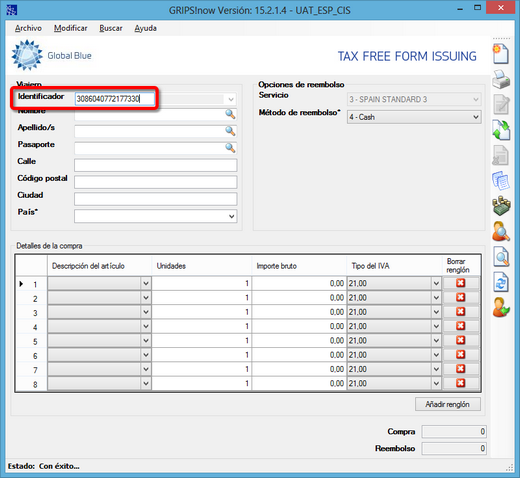The height and width of the screenshot is (478, 520).
Task: Delete row 7 with red X
Action: pos(461,369)
